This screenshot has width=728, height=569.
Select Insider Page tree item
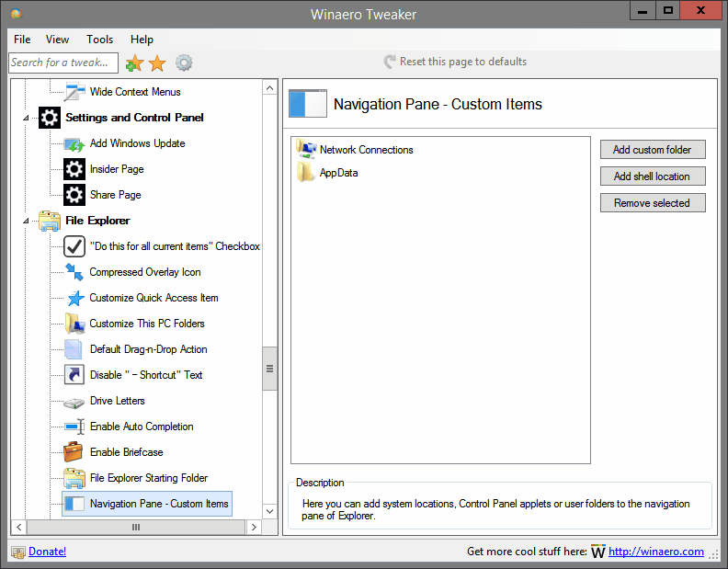[x=117, y=169]
